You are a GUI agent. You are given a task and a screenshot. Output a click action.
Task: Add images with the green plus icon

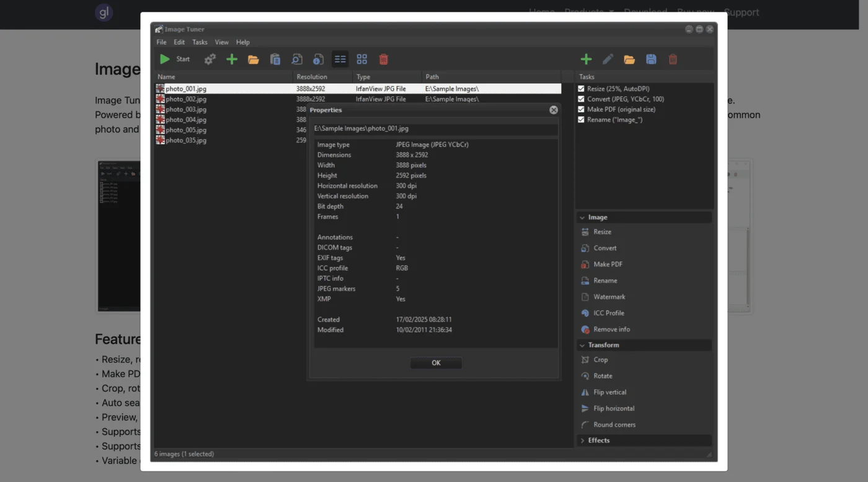pos(232,59)
